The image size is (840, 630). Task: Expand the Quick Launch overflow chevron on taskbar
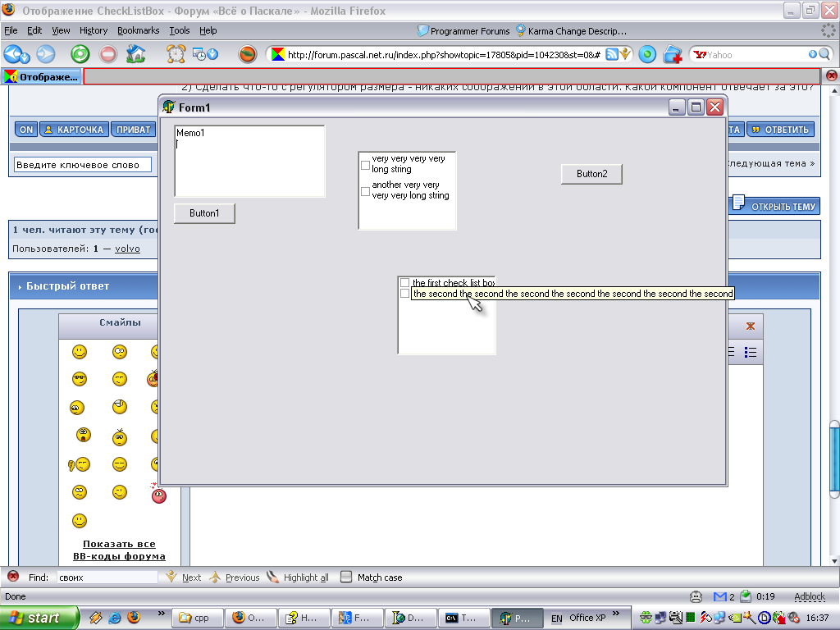160,613
